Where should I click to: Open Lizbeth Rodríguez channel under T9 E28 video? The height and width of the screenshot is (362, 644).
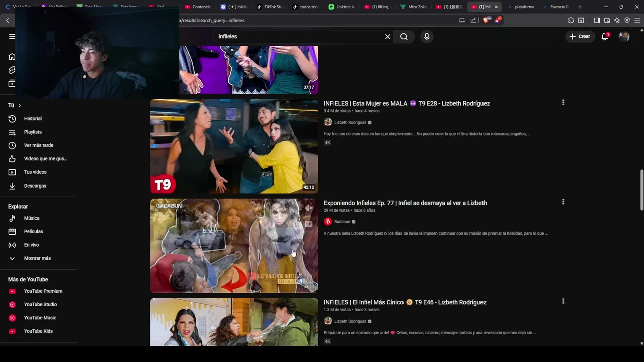click(350, 122)
